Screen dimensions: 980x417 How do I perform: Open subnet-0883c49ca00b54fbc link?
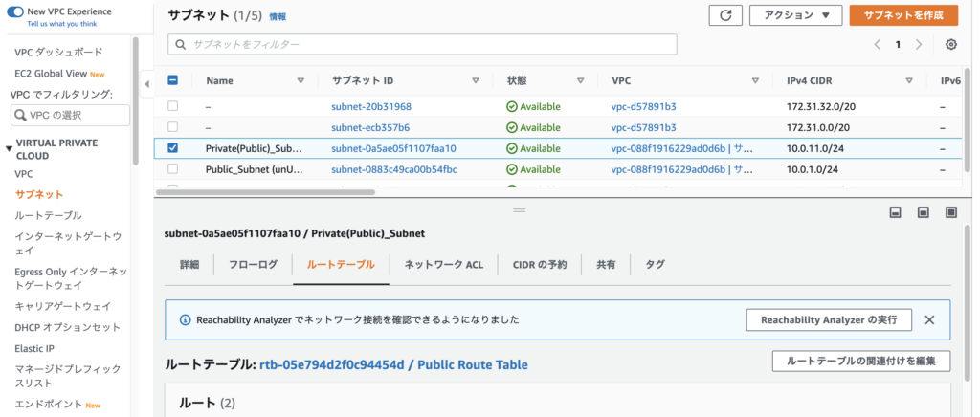pos(394,169)
